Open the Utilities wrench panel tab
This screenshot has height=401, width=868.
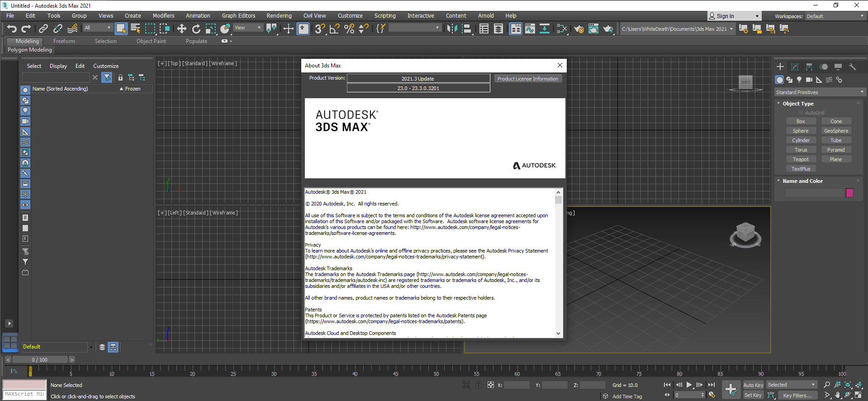tap(853, 67)
